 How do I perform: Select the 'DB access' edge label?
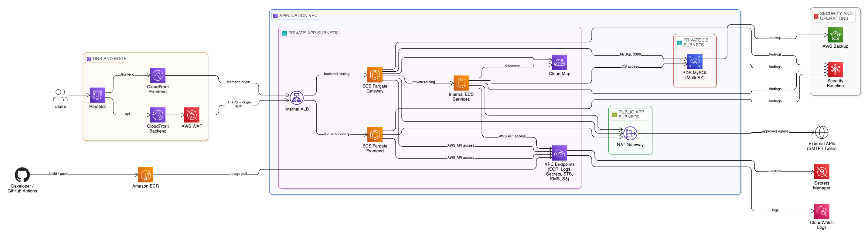(631, 67)
